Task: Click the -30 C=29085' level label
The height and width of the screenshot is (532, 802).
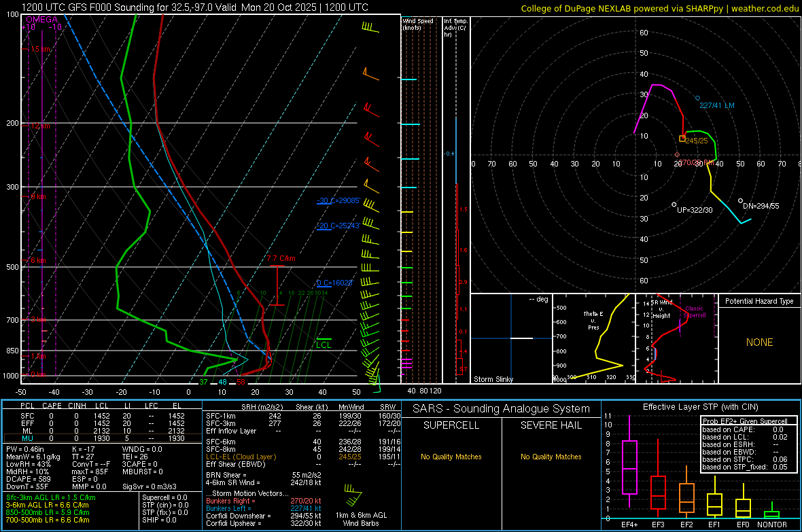Action: click(338, 200)
